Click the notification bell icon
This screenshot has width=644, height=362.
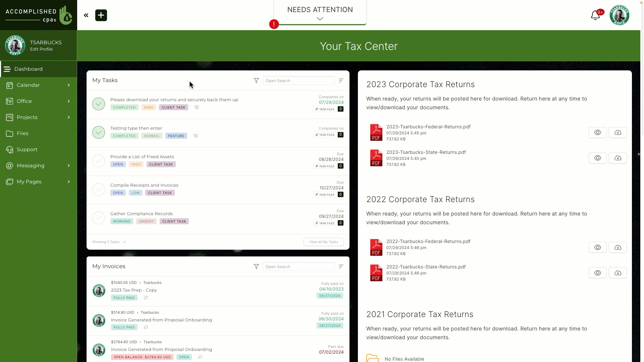tap(596, 15)
